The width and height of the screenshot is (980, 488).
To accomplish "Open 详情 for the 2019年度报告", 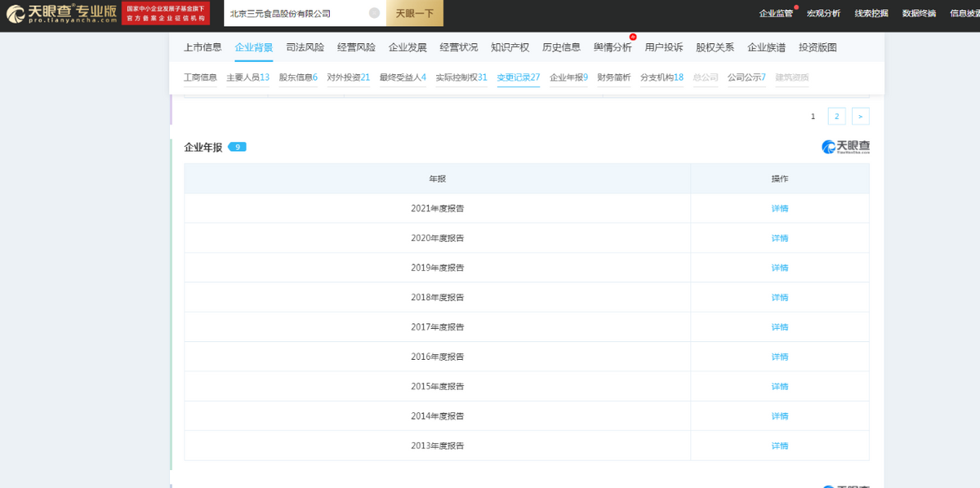I will (780, 268).
